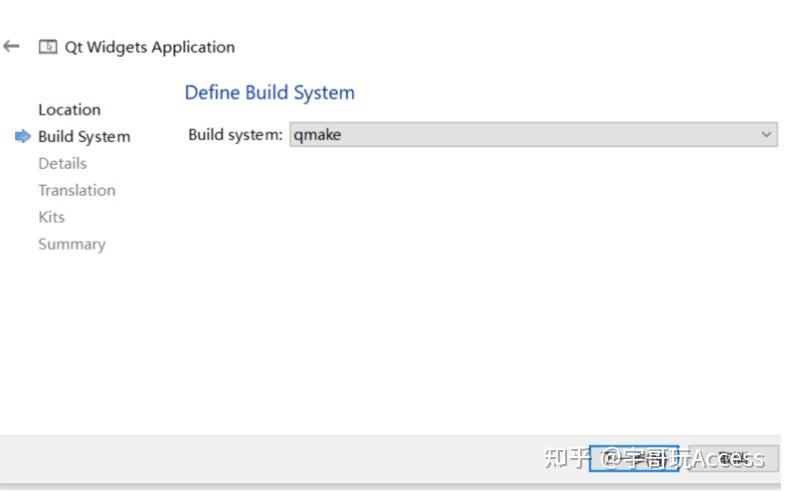Click the back arrow in the wizard header
The image size is (785, 491).
tap(12, 46)
